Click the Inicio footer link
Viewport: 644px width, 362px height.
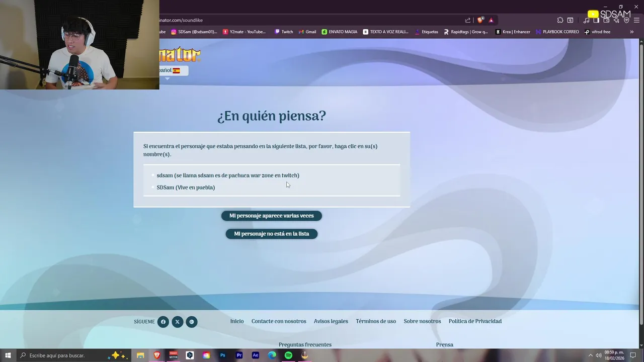(x=237, y=321)
